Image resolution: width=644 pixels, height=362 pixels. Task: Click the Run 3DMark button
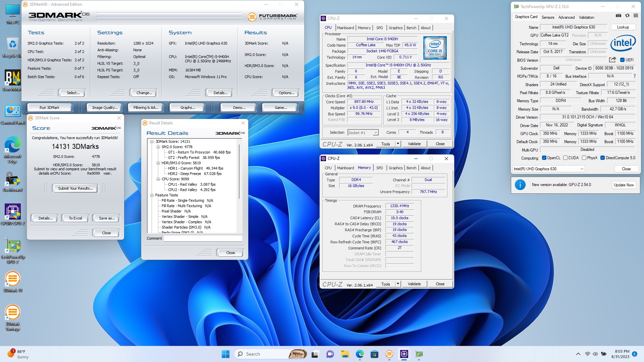point(49,108)
